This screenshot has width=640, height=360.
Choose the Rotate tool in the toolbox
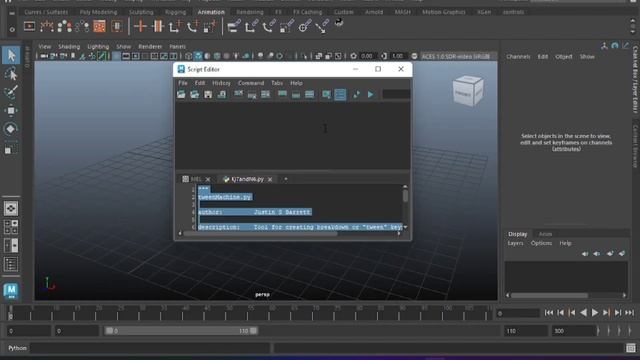[11, 129]
